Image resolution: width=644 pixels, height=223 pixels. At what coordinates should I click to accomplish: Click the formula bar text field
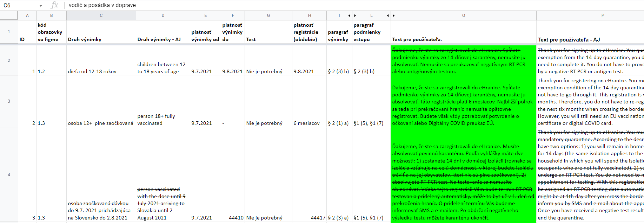(354, 5)
